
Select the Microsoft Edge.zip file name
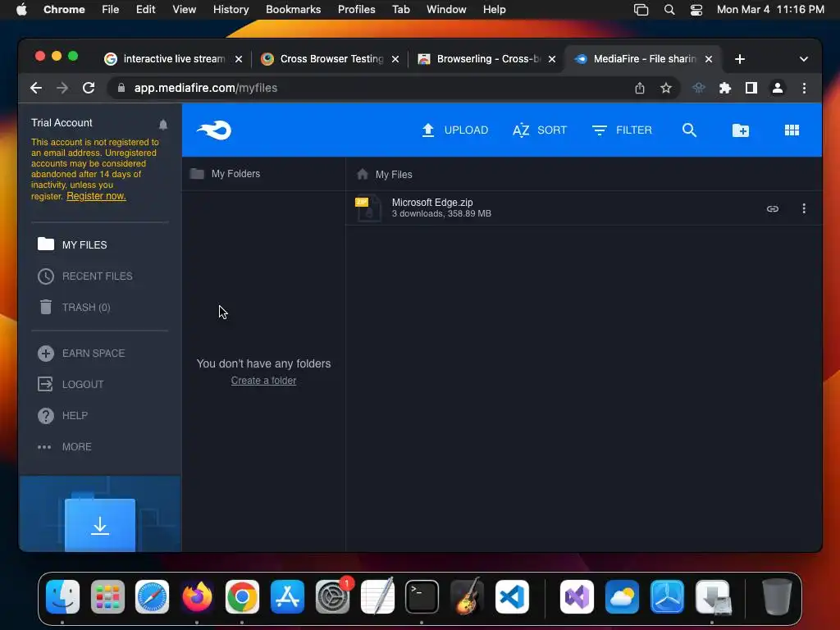[x=431, y=203]
